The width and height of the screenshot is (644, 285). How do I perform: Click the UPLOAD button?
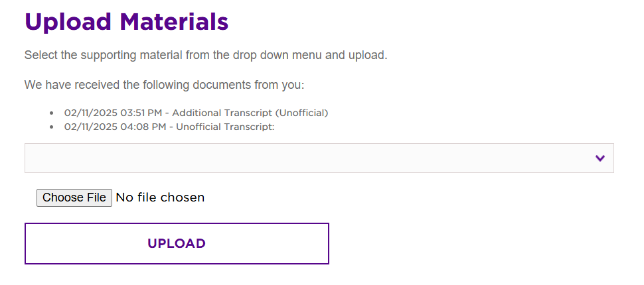tap(177, 243)
